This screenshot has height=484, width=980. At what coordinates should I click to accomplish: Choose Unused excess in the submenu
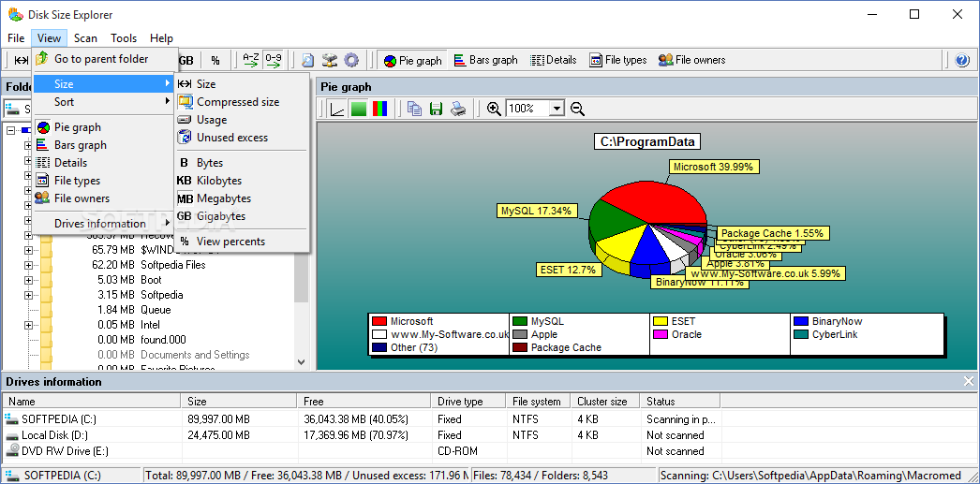[x=241, y=138]
